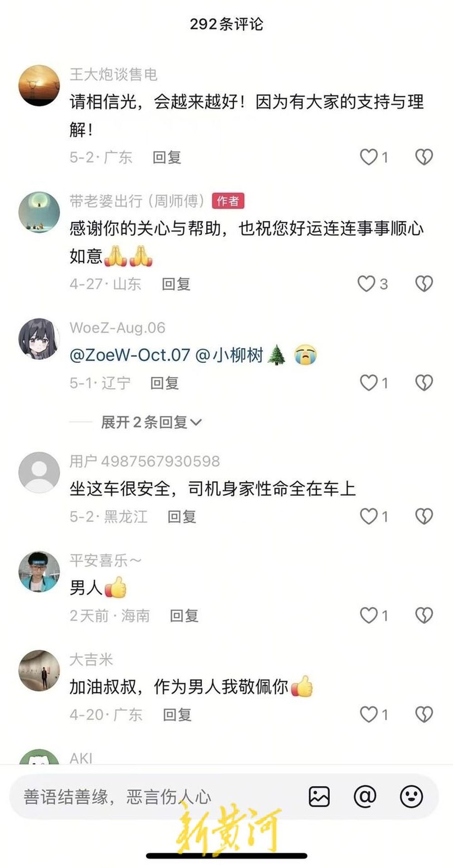Viewport: 453px width, 868px height.
Task: Open WoeZ-Aug.06's anime avatar
Action: (39, 339)
